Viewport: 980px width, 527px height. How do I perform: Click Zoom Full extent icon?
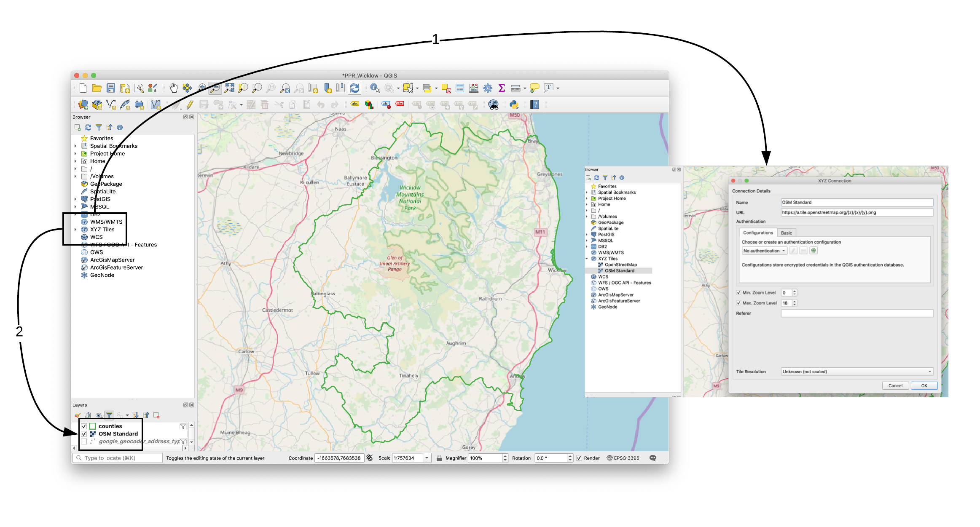click(x=229, y=88)
